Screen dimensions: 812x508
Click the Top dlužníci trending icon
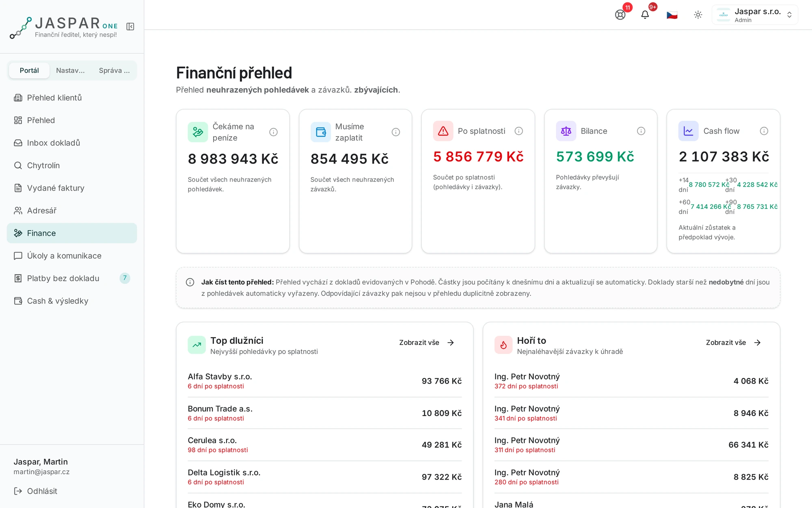click(x=197, y=345)
